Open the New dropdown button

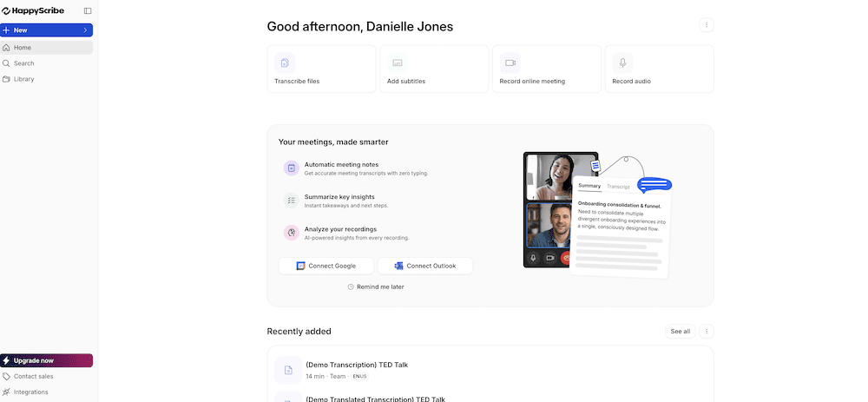coord(47,30)
